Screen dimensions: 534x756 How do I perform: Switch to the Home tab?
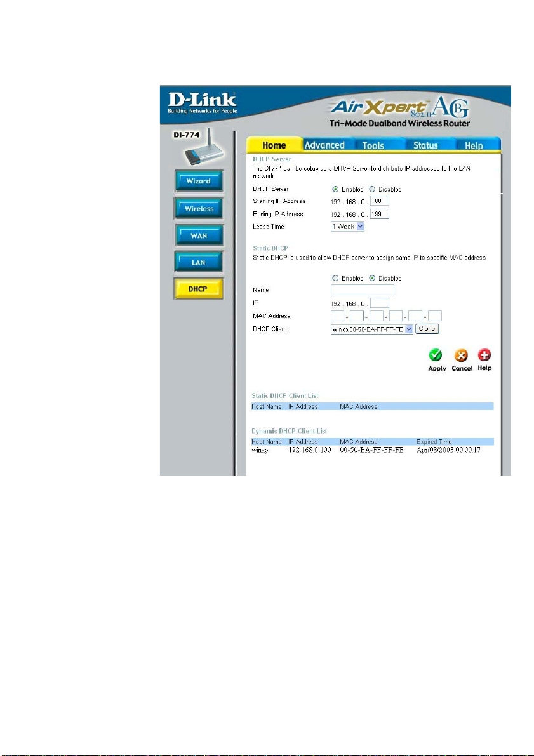274,145
